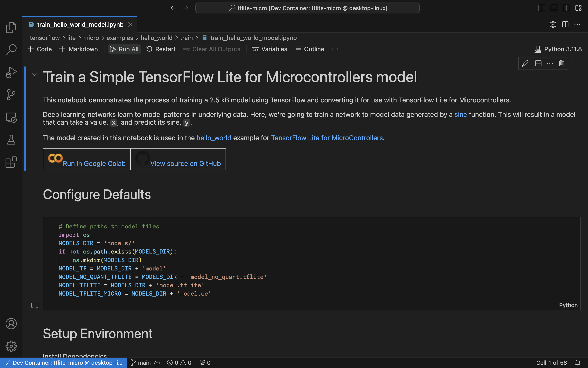Click Run in Google Colab link
The width and height of the screenshot is (588, 368).
click(94, 164)
